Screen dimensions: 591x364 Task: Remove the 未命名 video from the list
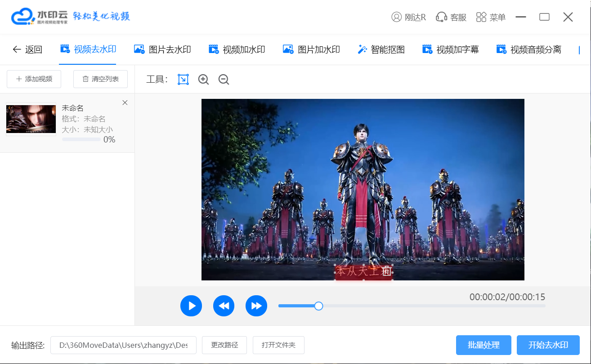click(x=125, y=103)
